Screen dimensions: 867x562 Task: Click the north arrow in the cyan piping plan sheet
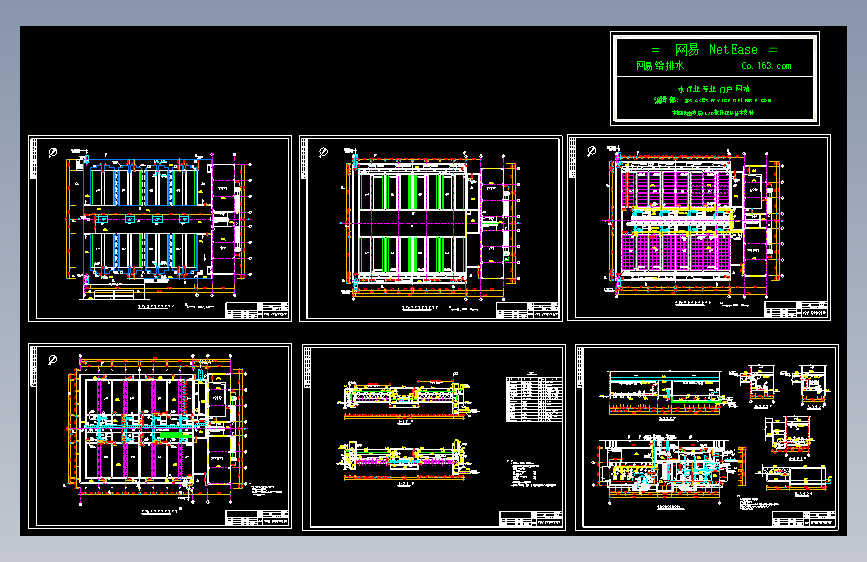click(x=53, y=360)
